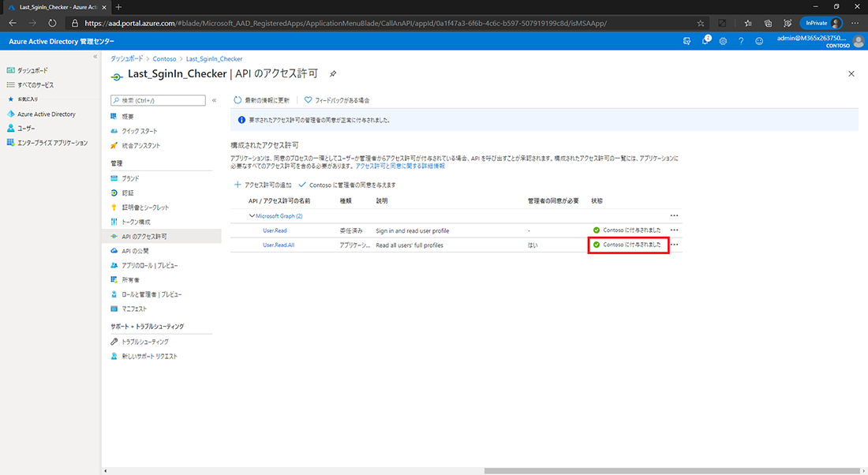The height and width of the screenshot is (475, 868).
Task: Click the horizontal scrollbar thumb
Action: point(672,471)
